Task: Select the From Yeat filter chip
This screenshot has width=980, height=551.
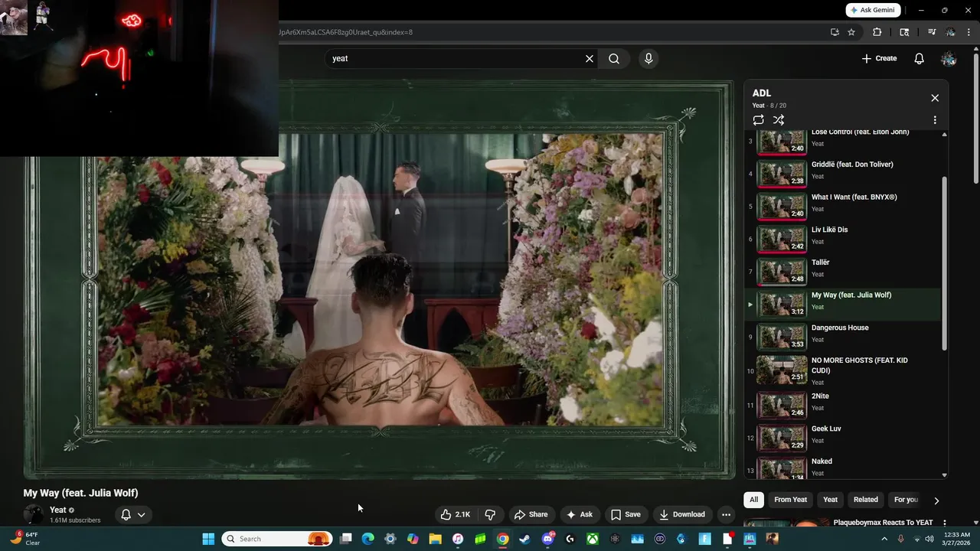Action: 790,500
